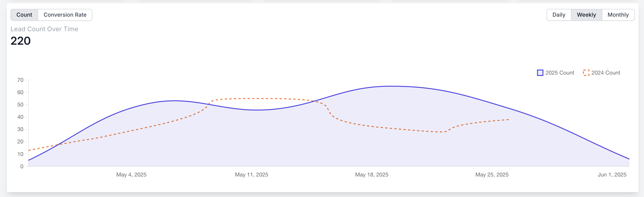The width and height of the screenshot is (644, 197).
Task: Select the Weekly granularity option
Action: click(x=586, y=15)
